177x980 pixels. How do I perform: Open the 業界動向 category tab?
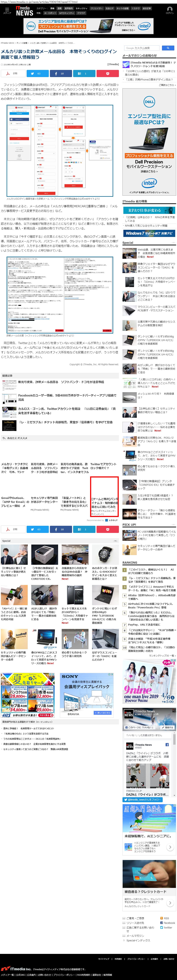68,8
